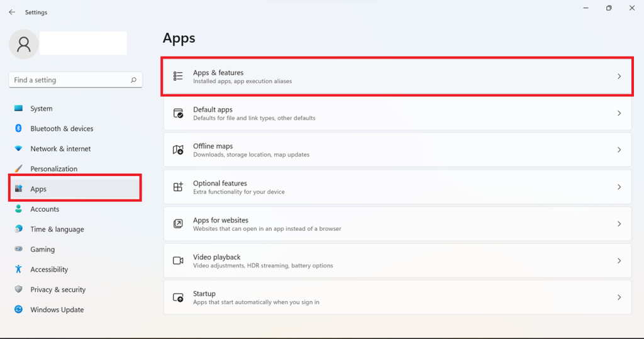This screenshot has height=339, width=644.
Task: Click the Startup icon
Action: pyautogui.click(x=178, y=297)
